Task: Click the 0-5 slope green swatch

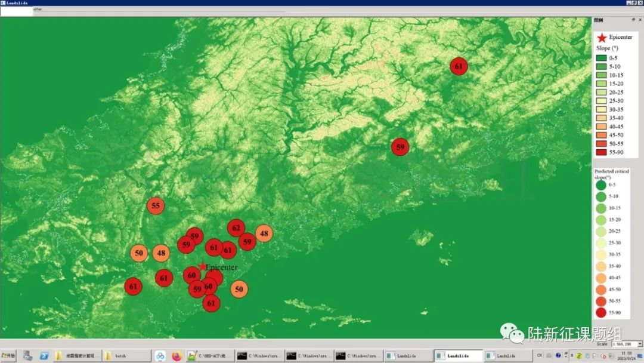Action: pos(601,57)
